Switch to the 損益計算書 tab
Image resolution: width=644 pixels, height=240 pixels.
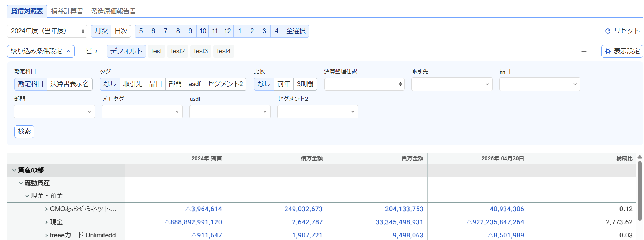(x=67, y=11)
